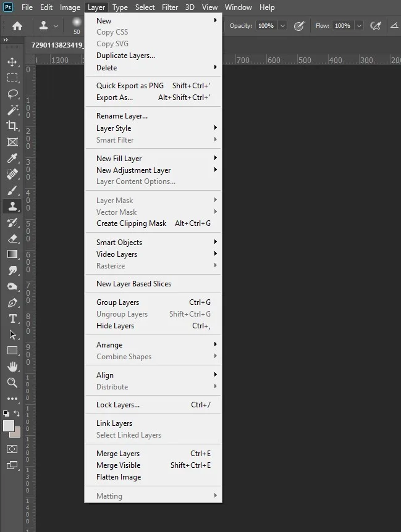Image resolution: width=401 pixels, height=532 pixels.
Task: Open the File menu
Action: (x=27, y=7)
